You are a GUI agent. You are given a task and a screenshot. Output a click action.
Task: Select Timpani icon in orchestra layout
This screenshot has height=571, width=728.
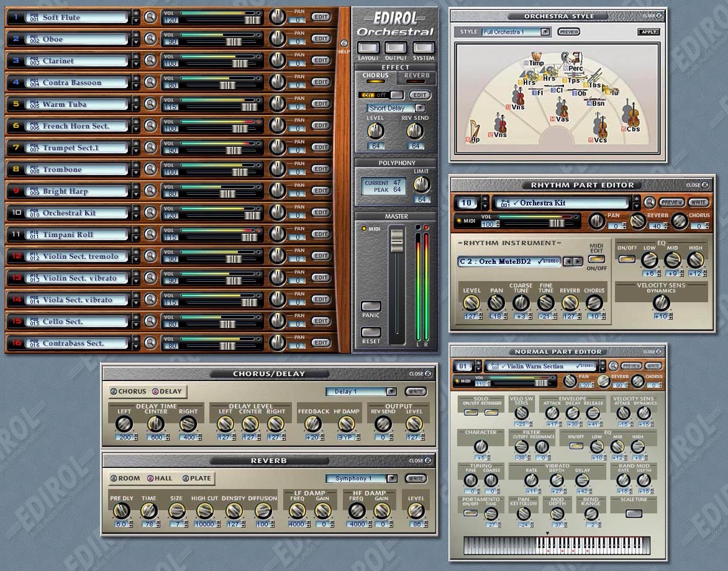pyautogui.click(x=535, y=59)
